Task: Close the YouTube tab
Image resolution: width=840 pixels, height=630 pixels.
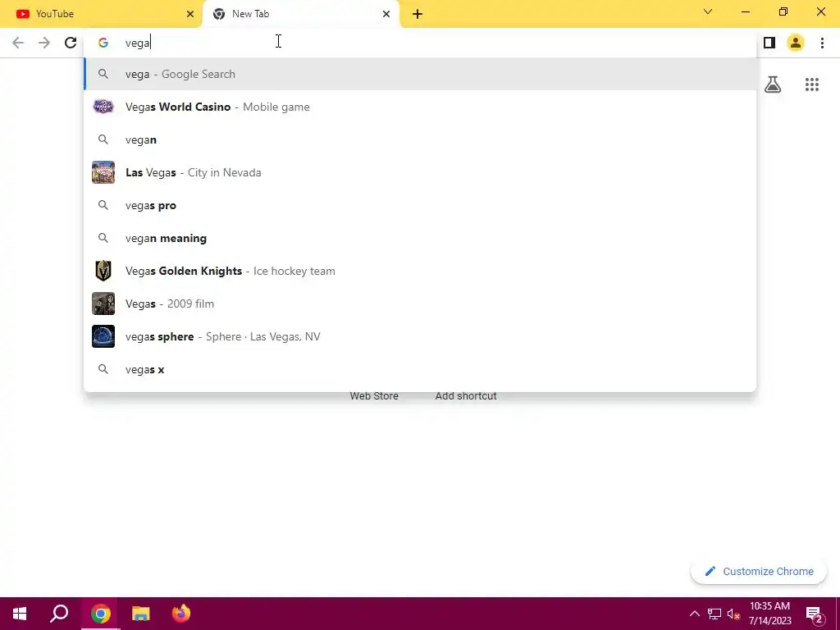Action: coord(190,14)
